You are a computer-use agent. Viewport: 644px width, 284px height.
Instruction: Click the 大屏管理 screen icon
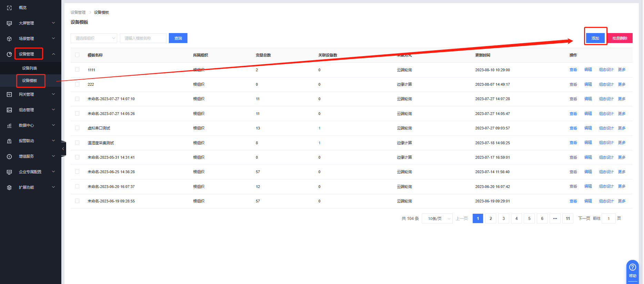9,23
